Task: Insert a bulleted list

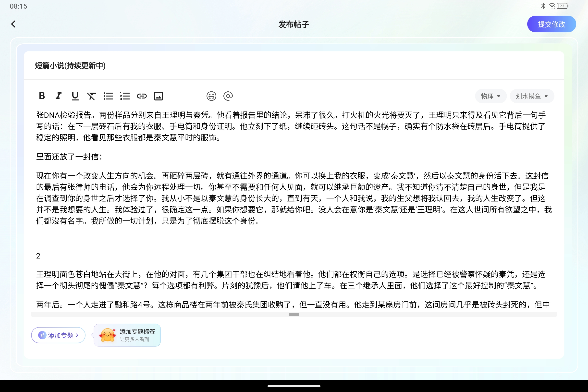Action: (108, 96)
